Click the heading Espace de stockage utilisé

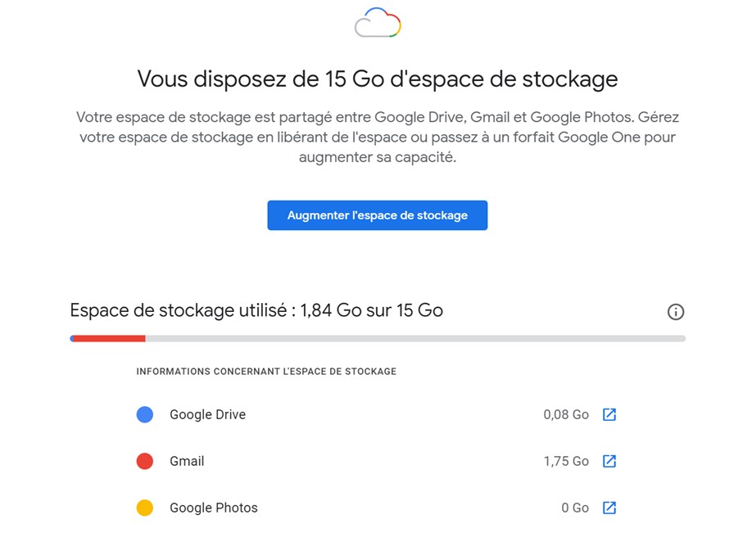click(256, 310)
